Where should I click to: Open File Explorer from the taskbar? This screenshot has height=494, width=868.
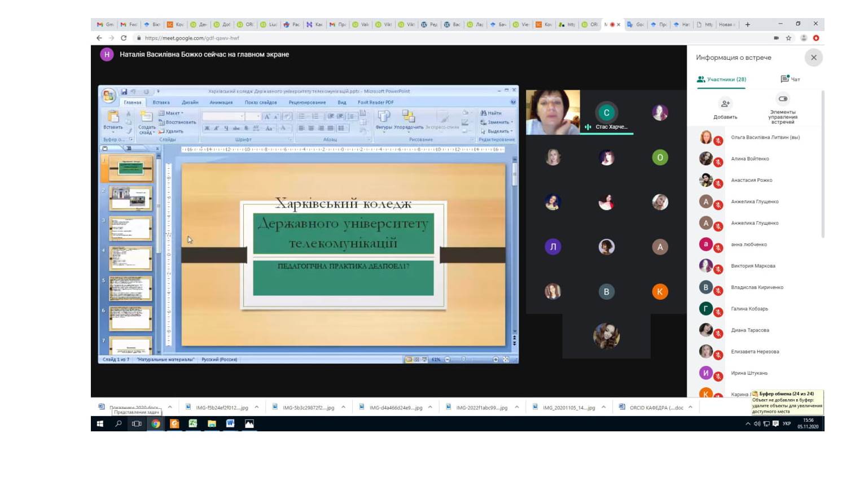coord(212,423)
